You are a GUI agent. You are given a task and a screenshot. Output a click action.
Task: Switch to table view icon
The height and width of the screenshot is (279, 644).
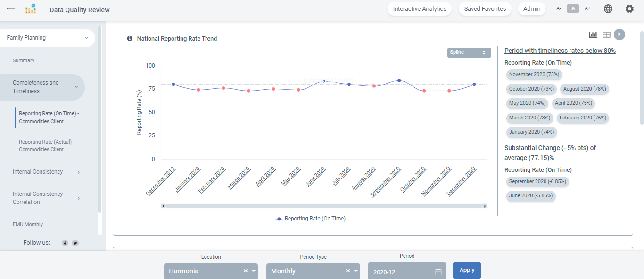606,34
